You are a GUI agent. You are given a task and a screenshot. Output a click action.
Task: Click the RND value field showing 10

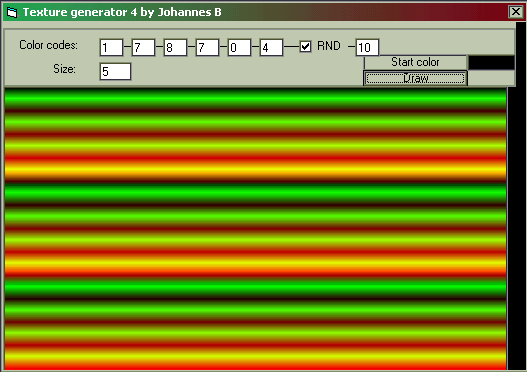[x=367, y=47]
